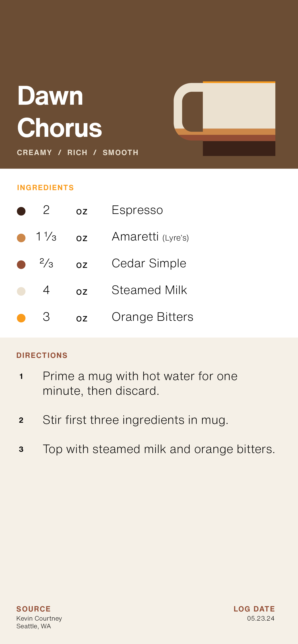Select the Espresso ingredient name
This screenshot has height=644, width=298.
point(137,210)
